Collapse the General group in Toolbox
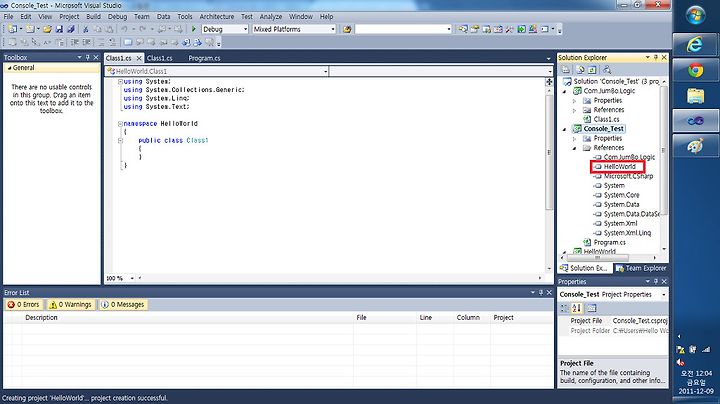Image resolution: width=720 pixels, height=404 pixels. click(10, 68)
